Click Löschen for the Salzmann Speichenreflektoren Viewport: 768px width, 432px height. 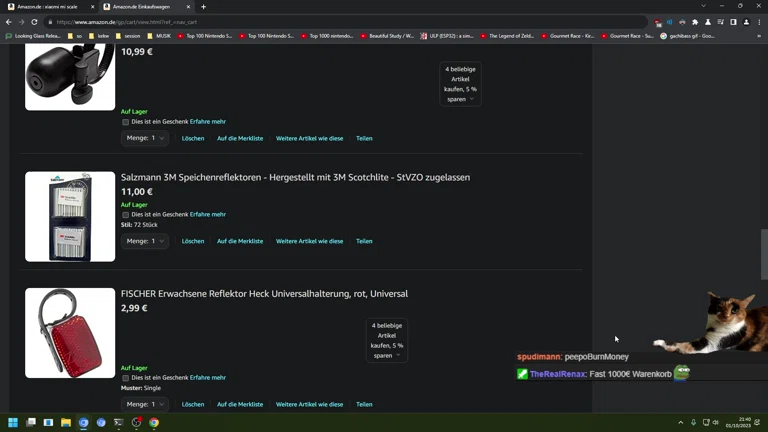[193, 241]
